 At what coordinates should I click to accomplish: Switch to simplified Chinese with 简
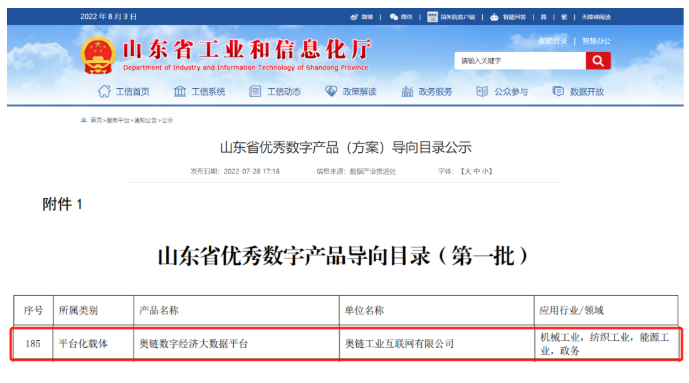point(544,17)
